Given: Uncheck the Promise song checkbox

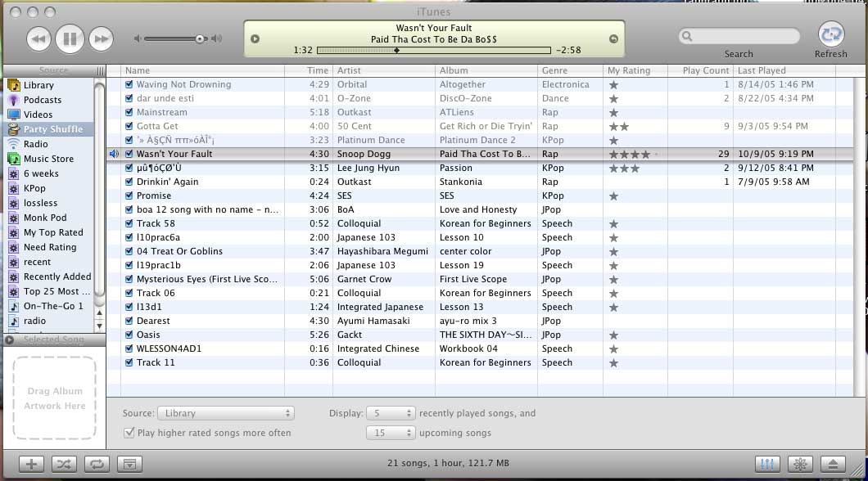Looking at the screenshot, I should (x=129, y=196).
